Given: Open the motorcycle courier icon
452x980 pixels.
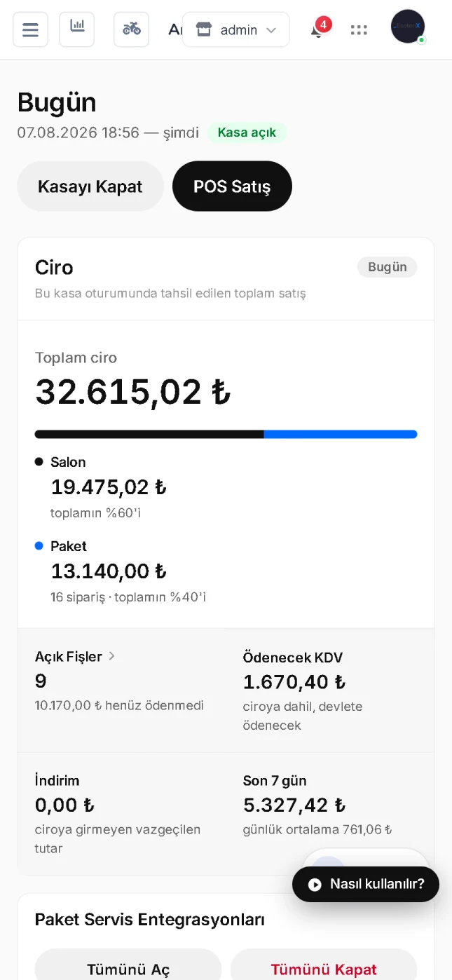Looking at the screenshot, I should click(131, 29).
